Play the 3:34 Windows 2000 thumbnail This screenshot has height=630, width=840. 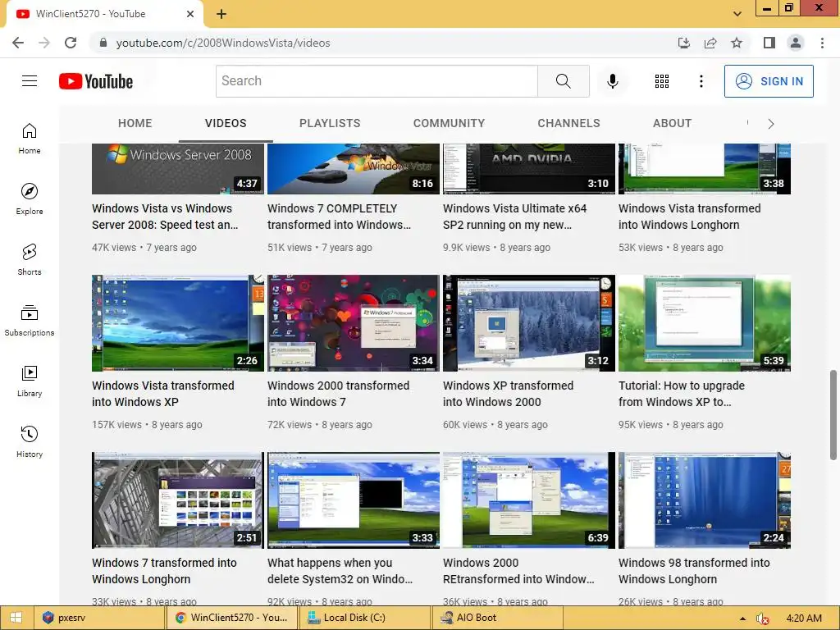coord(354,323)
